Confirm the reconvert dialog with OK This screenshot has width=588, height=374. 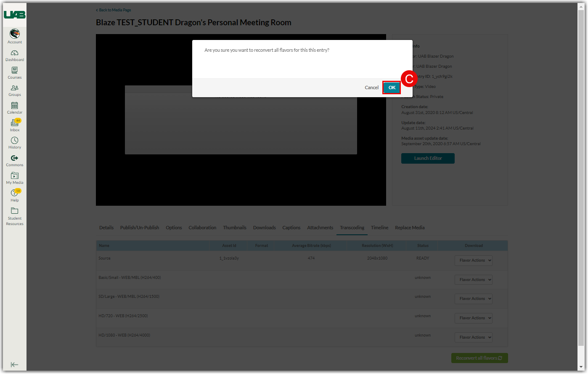(392, 88)
